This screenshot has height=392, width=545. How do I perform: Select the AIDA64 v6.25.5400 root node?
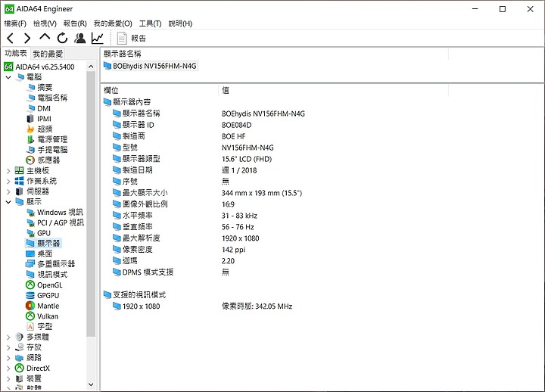click(39, 67)
